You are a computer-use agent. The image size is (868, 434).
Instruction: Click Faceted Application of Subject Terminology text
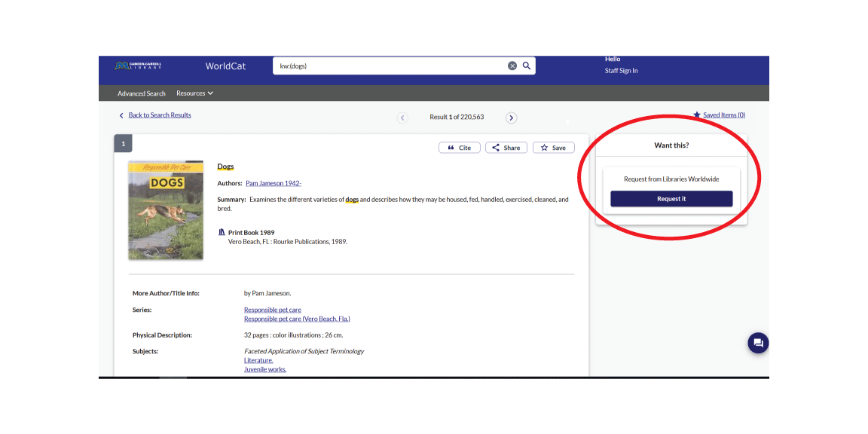[x=304, y=351]
